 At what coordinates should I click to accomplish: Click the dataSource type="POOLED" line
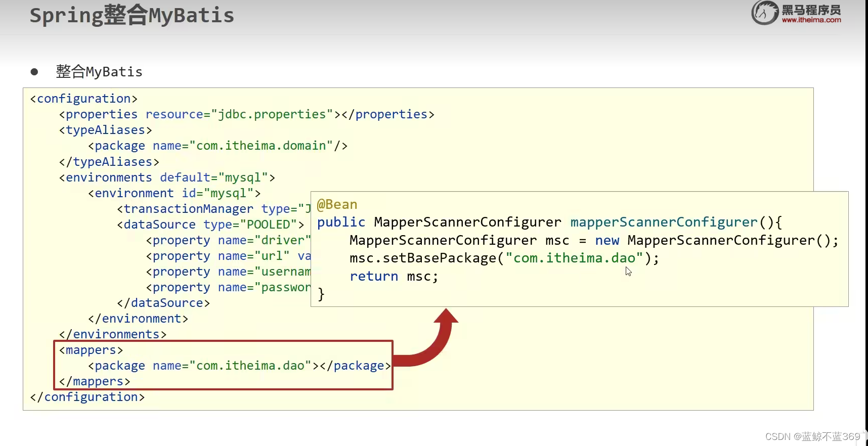tap(211, 225)
